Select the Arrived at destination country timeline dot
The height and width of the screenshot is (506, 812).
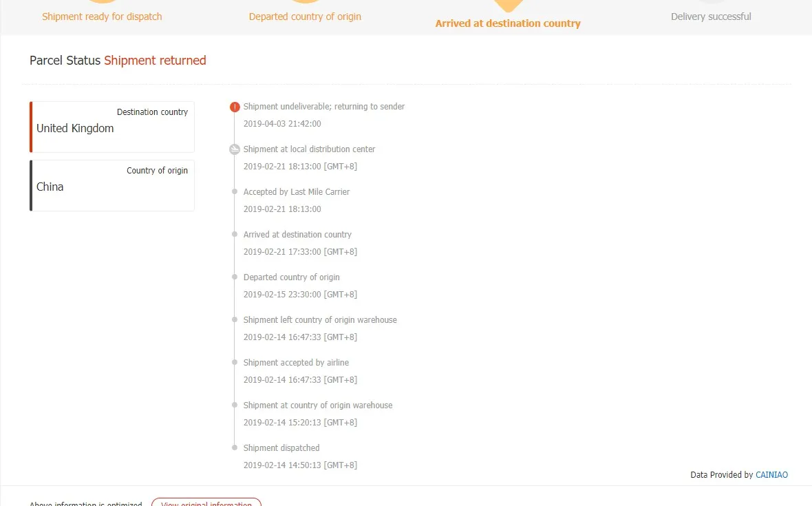click(x=235, y=234)
